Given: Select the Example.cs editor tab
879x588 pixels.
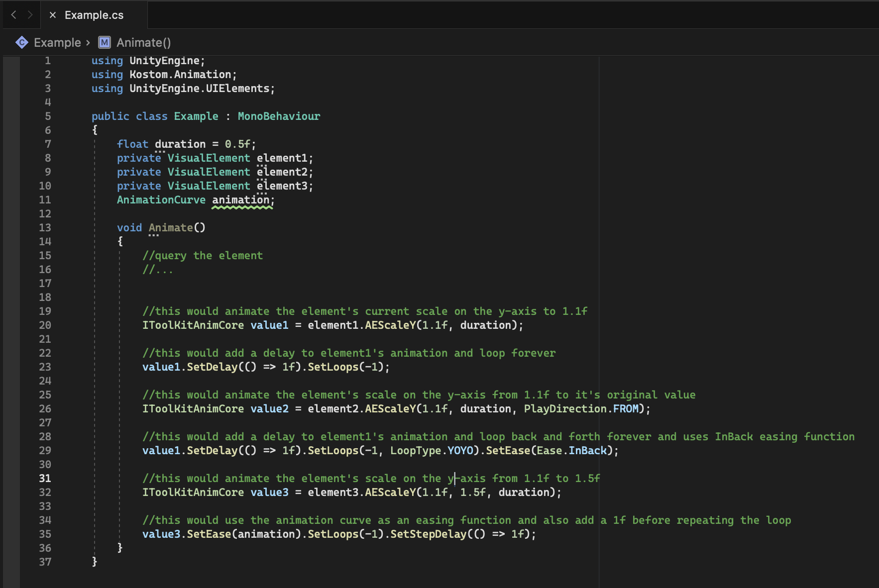Looking at the screenshot, I should pyautogui.click(x=94, y=15).
